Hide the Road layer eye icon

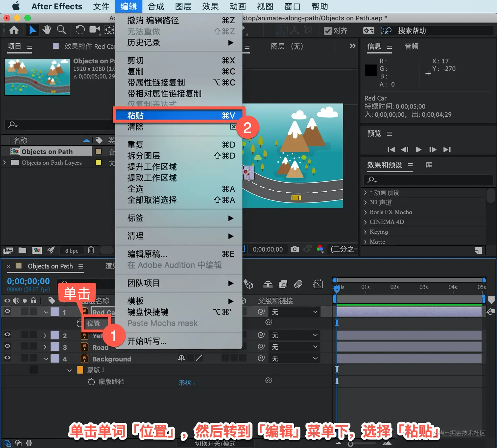click(x=7, y=346)
